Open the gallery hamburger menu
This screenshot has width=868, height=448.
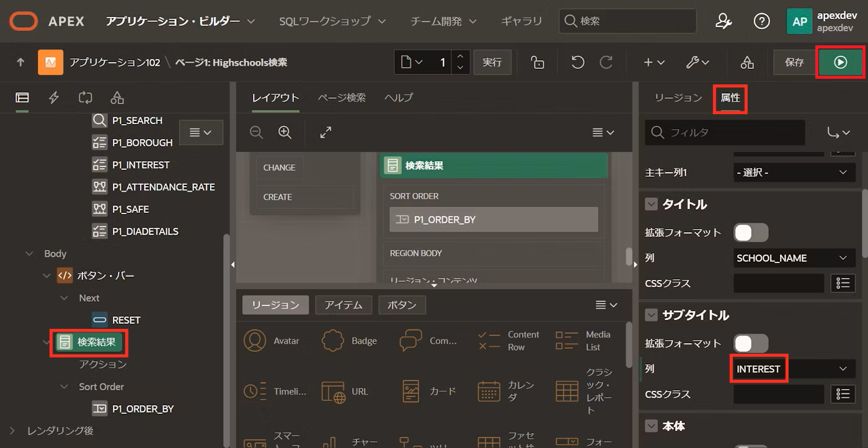[x=606, y=305]
